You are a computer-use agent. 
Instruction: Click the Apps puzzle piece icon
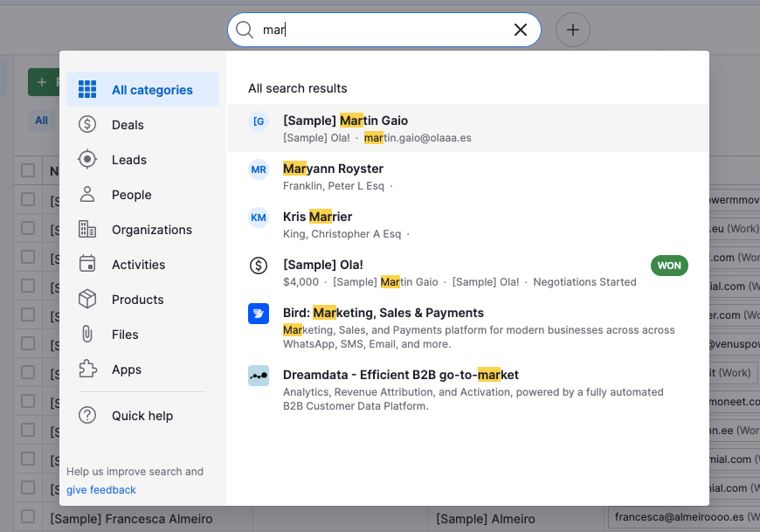point(87,370)
